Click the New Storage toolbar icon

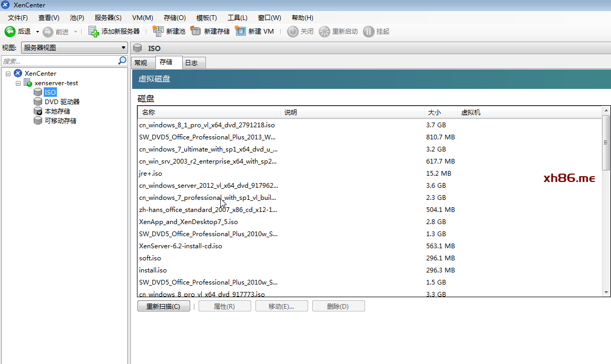pos(196,32)
